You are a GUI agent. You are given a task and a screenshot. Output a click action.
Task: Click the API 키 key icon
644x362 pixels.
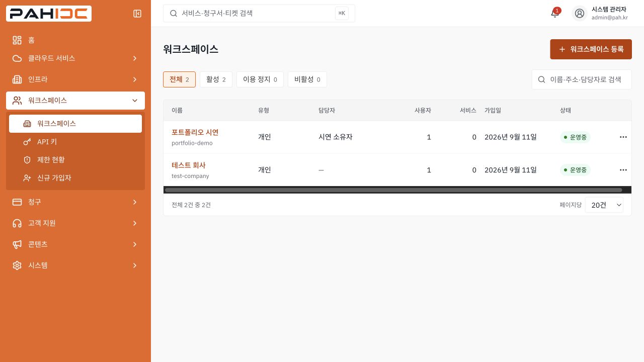(27, 142)
